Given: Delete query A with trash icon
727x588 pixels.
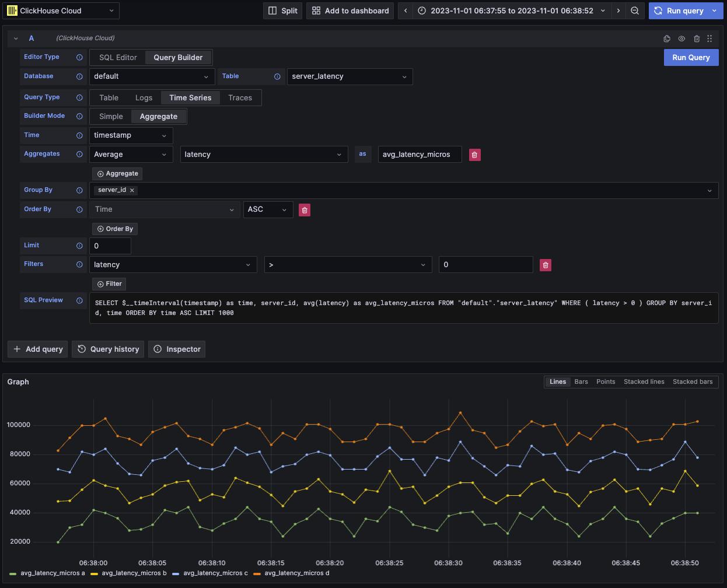Looking at the screenshot, I should coord(697,38).
